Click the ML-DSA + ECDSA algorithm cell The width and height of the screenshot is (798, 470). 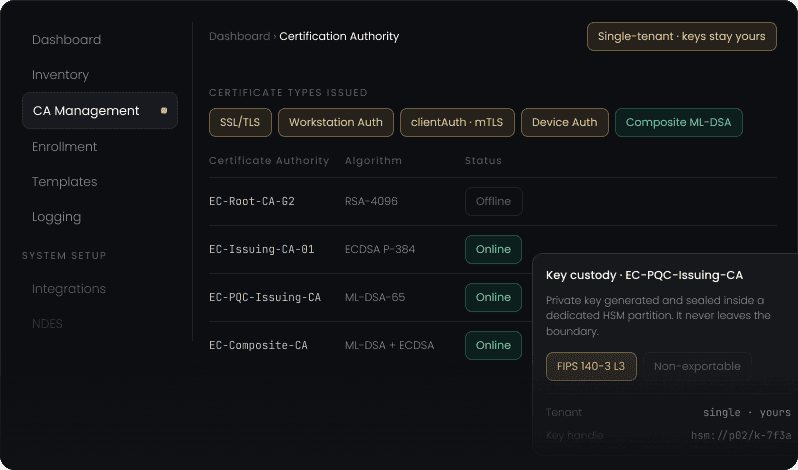(390, 345)
